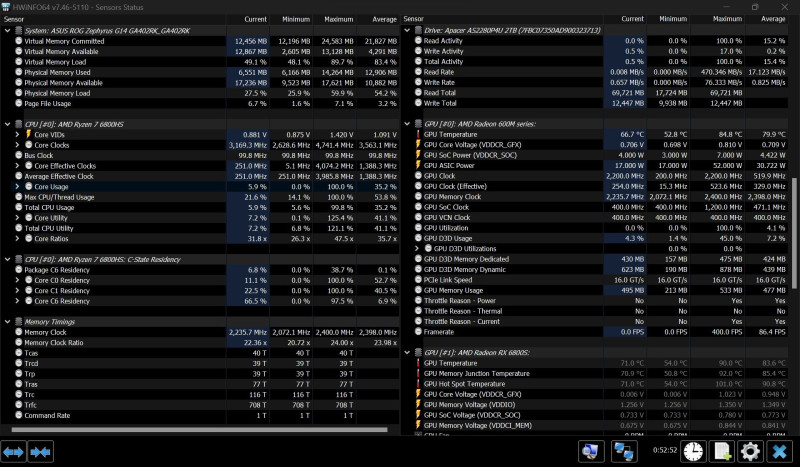
Task: Open the remote center monitor icon
Action: (x=591, y=452)
